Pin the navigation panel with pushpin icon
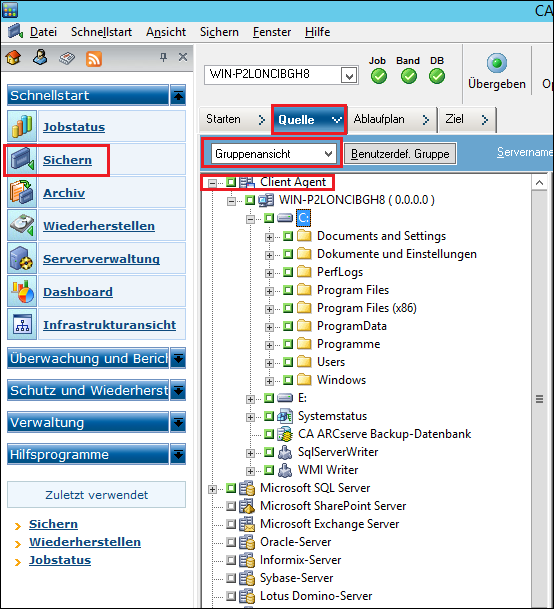554x609 pixels. [x=164, y=57]
